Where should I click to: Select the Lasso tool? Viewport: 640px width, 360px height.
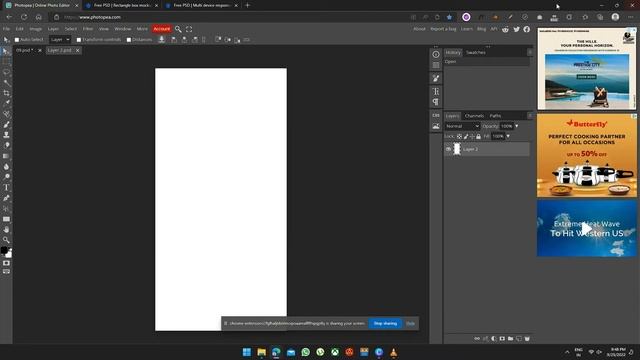pos(6,72)
